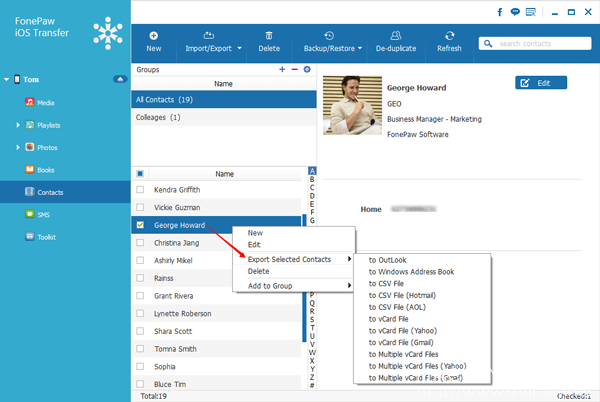The height and width of the screenshot is (402, 600).
Task: Click the search contacts field
Action: (535, 44)
